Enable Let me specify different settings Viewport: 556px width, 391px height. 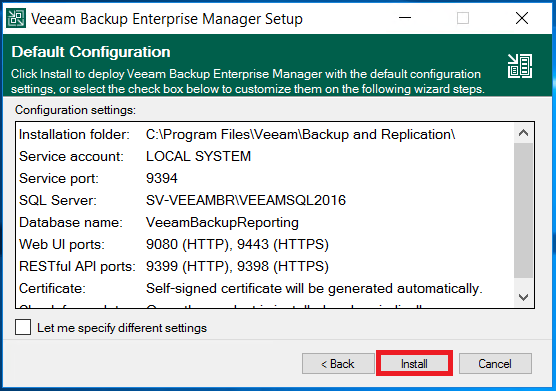23,327
